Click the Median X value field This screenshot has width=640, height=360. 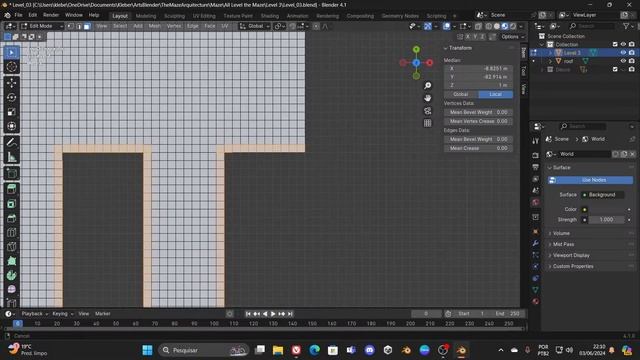click(x=478, y=69)
